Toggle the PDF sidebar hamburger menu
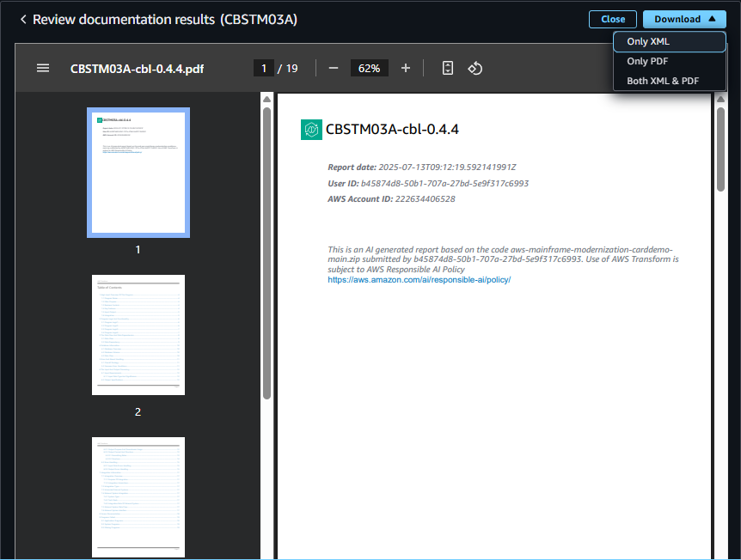 tap(43, 68)
